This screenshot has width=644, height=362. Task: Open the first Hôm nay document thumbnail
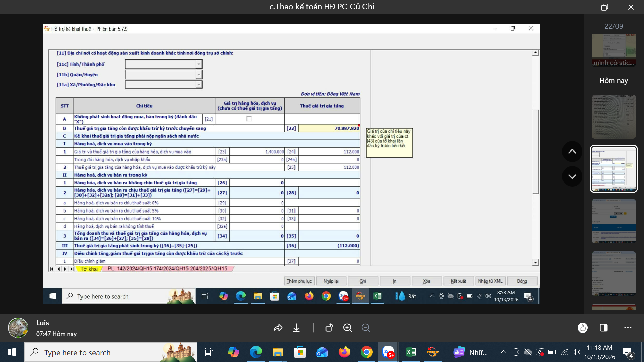click(614, 117)
